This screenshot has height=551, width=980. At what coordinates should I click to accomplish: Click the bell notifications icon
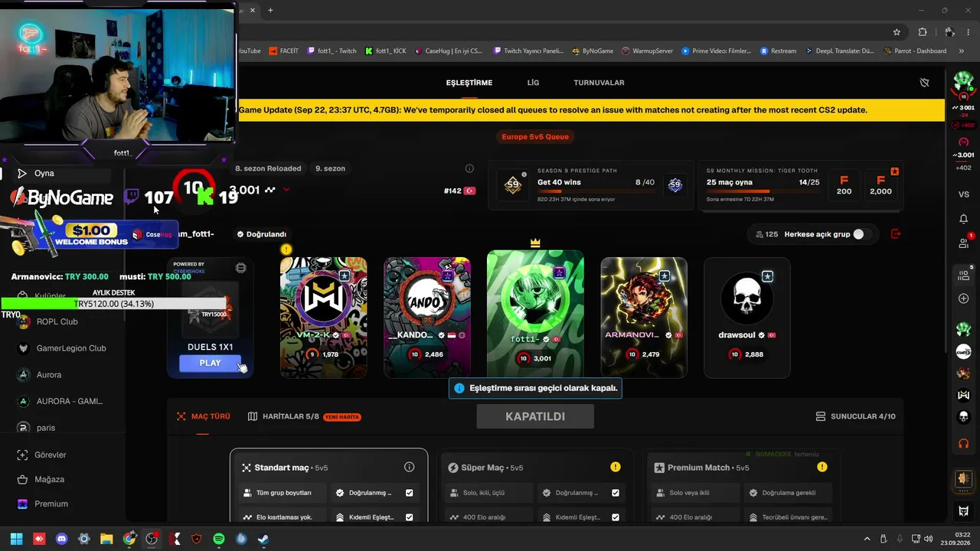(x=964, y=219)
